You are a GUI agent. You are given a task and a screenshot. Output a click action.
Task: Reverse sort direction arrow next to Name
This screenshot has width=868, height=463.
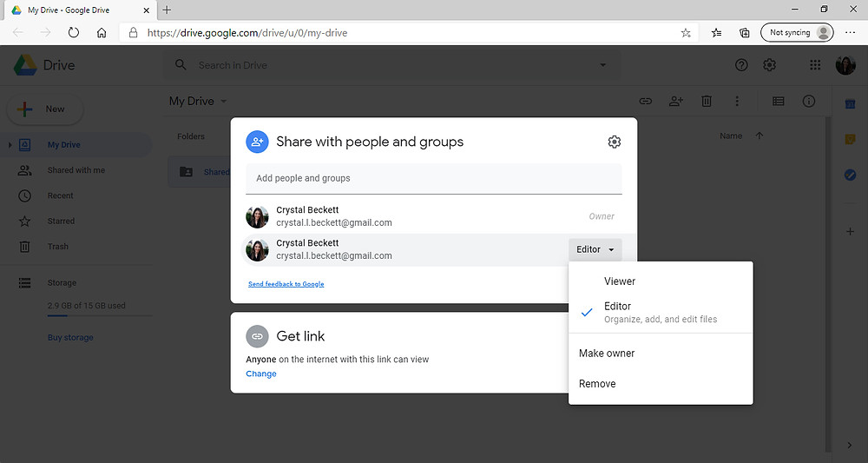(x=759, y=136)
